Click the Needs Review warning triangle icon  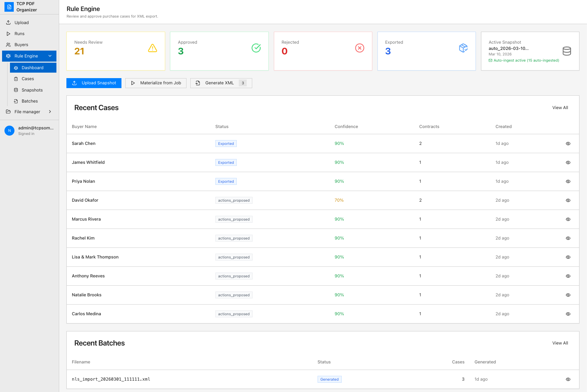tap(152, 48)
